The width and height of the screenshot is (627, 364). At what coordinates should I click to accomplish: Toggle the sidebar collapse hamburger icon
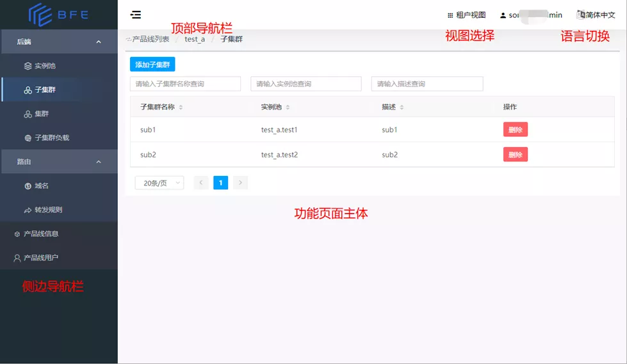136,15
